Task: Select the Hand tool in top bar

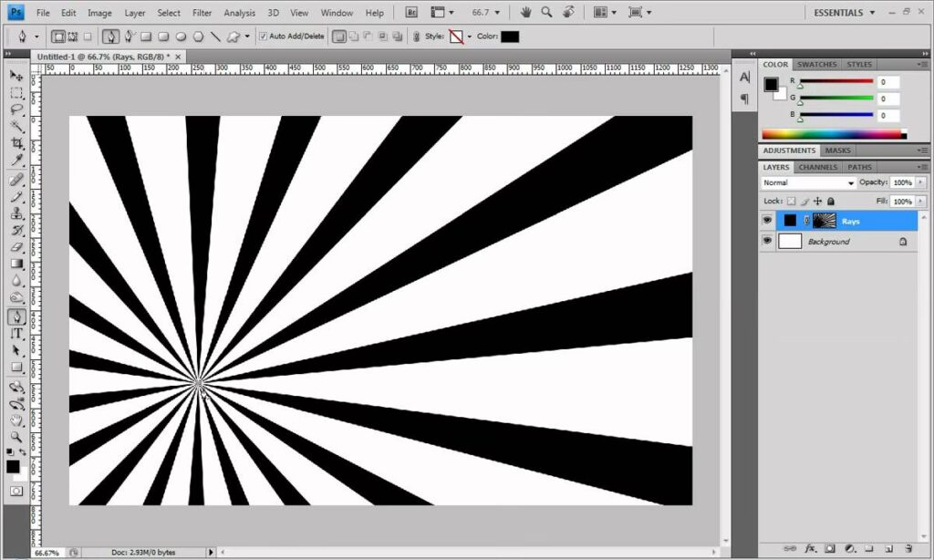Action: click(x=525, y=13)
